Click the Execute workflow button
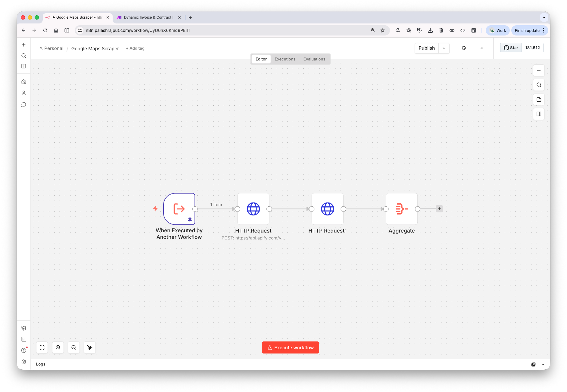 (290, 347)
